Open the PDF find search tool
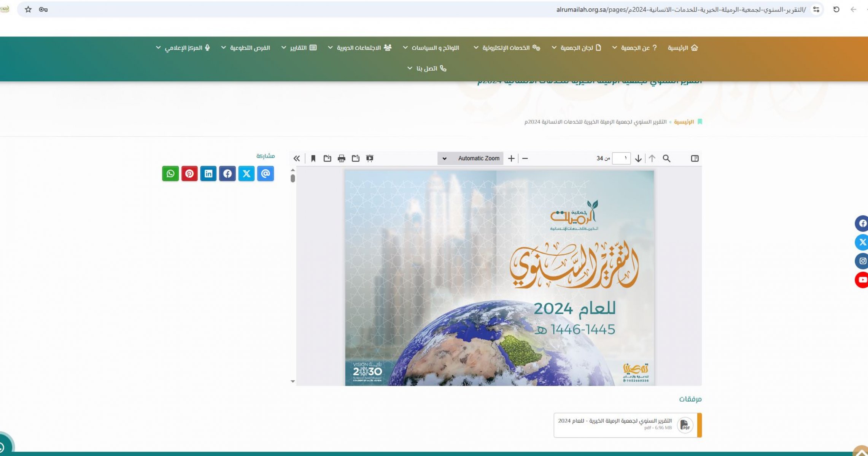This screenshot has height=456, width=868. click(x=666, y=158)
